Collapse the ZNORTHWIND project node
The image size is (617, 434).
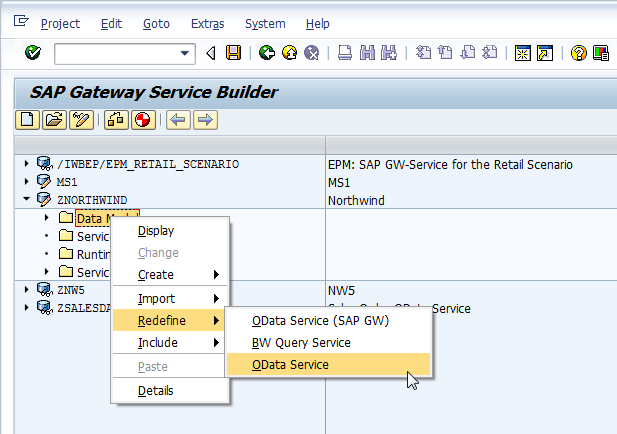click(x=26, y=199)
